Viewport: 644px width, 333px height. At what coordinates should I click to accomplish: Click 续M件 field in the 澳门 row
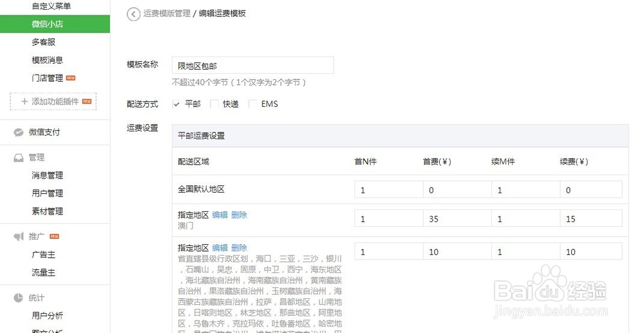pos(526,218)
